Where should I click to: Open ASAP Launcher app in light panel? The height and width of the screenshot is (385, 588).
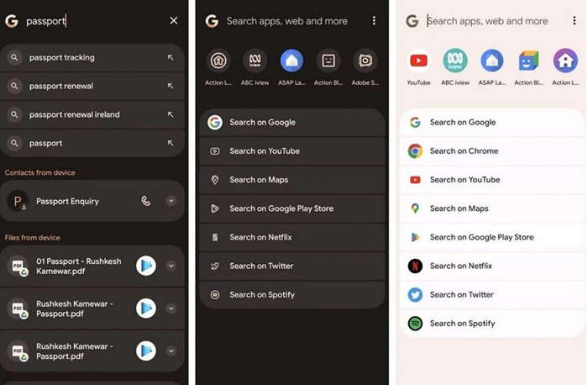click(x=492, y=67)
